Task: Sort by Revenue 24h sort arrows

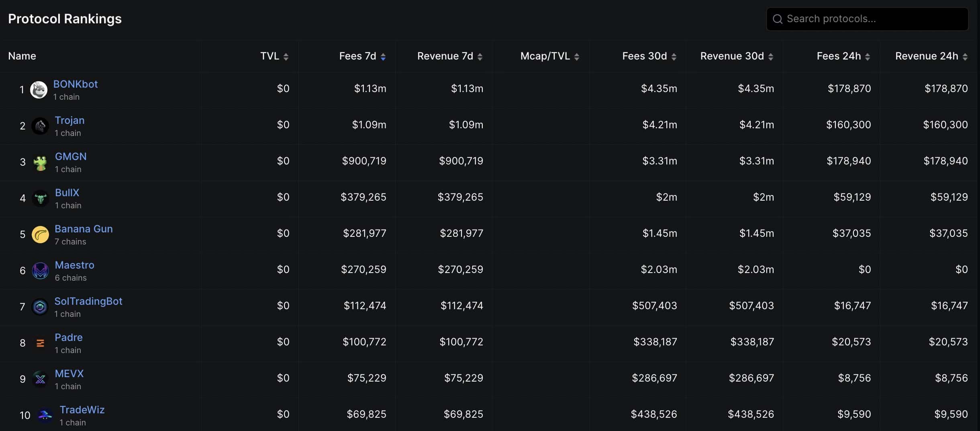Action: tap(965, 57)
